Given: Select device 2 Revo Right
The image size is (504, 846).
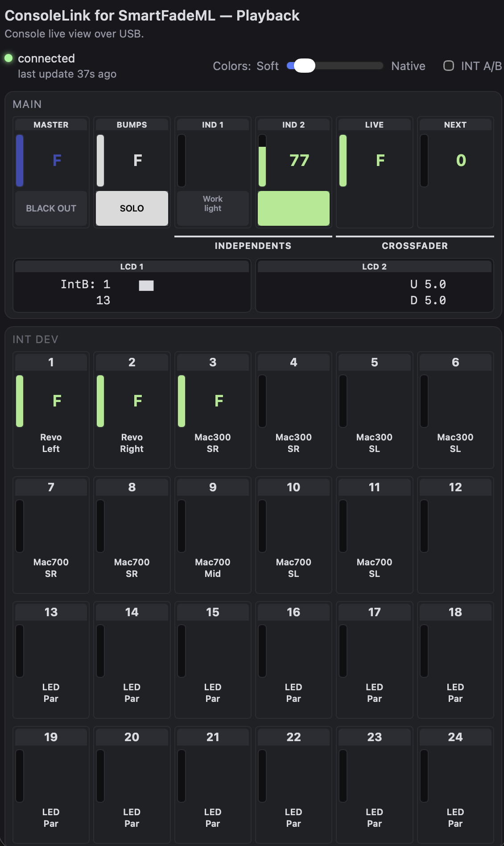Looking at the screenshot, I should pos(132,410).
